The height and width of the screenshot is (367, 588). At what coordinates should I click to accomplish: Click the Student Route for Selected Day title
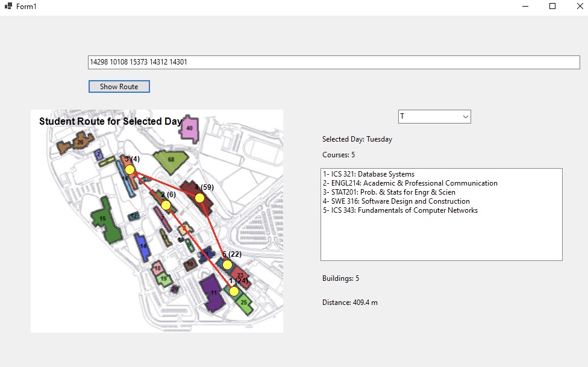(110, 121)
